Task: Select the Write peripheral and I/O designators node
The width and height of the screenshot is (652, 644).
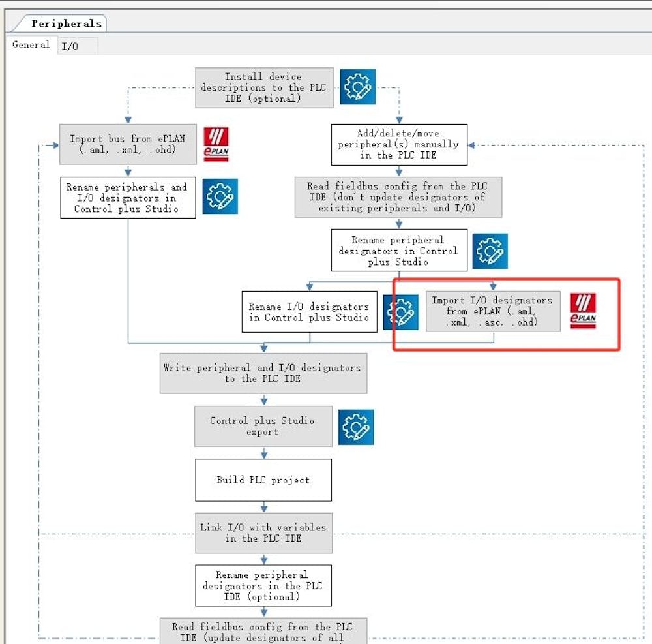Action: coord(263,373)
